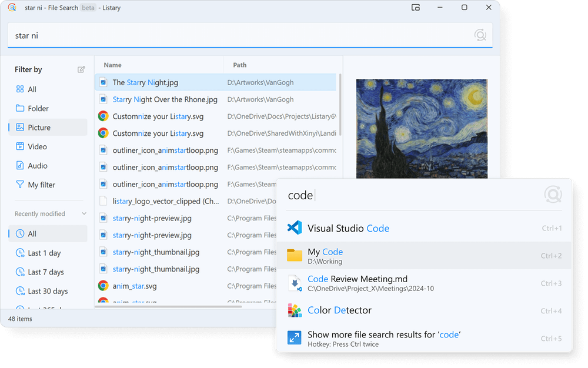
Task: Click the Folder filter icon
Action: pos(20,108)
